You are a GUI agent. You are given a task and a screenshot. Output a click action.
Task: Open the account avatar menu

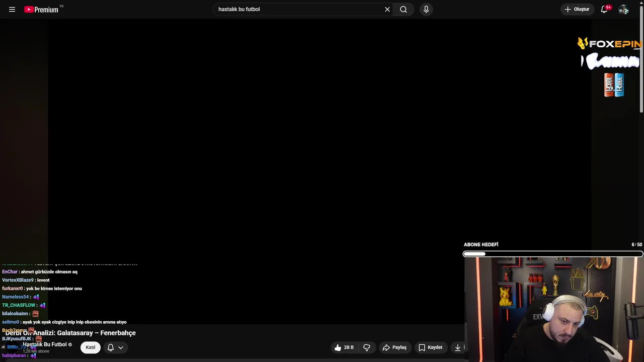[624, 9]
